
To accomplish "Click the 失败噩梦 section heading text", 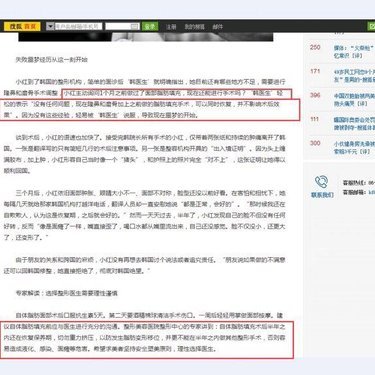I will [x=51, y=60].
